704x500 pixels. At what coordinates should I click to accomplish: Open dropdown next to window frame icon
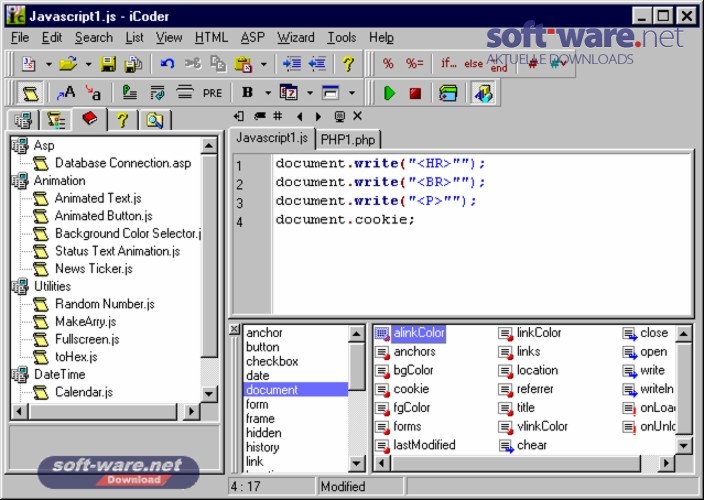click(x=352, y=93)
